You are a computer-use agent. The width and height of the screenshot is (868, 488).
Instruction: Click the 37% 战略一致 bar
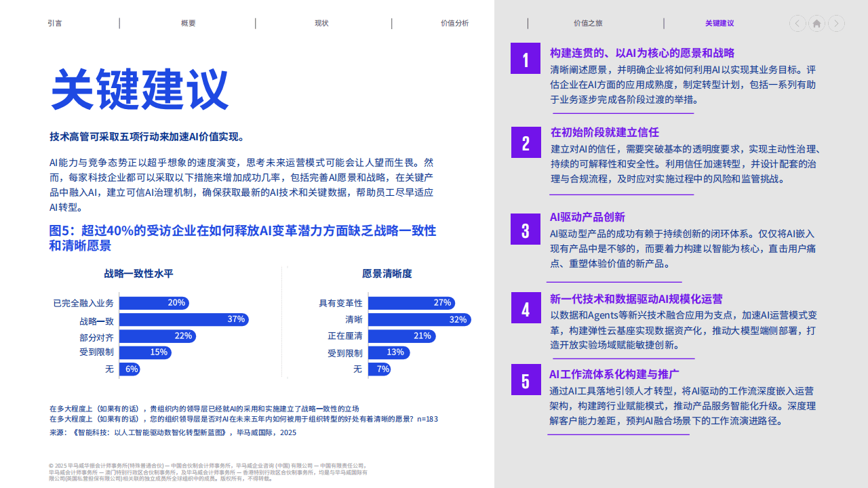click(x=183, y=319)
